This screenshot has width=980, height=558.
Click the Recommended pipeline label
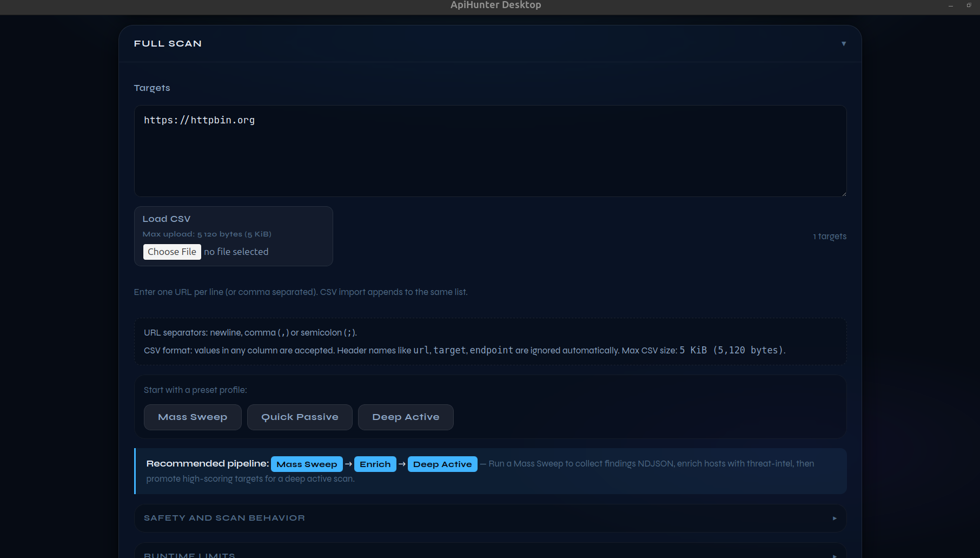point(208,464)
